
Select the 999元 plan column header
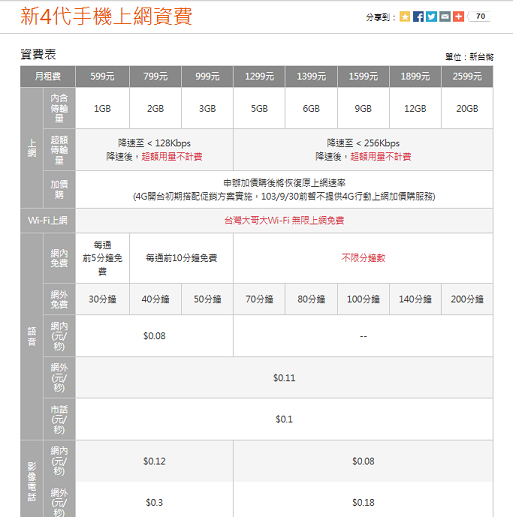point(207,76)
